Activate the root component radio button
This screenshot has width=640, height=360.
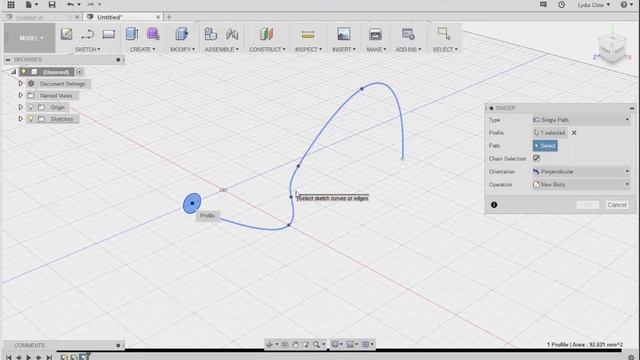[79, 72]
